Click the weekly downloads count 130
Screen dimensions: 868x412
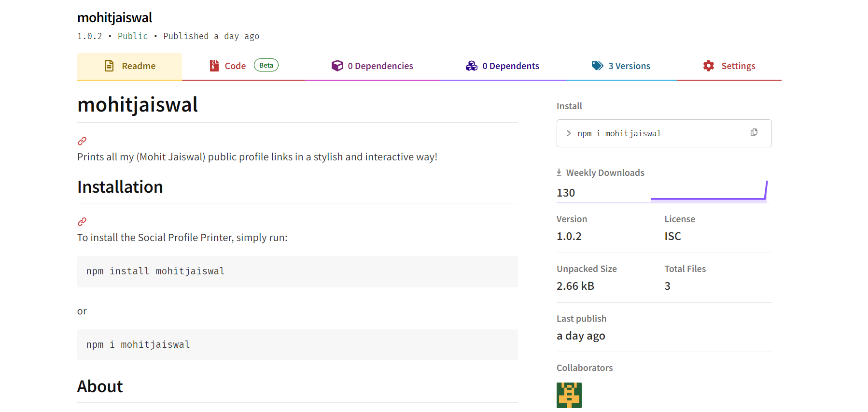pyautogui.click(x=566, y=193)
